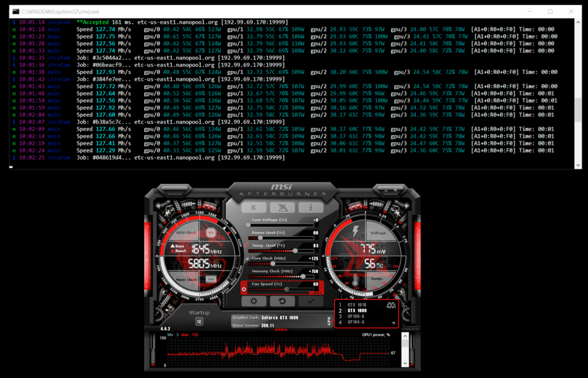
Task: Click the Temp. Limit value 83
Action: point(316,245)
